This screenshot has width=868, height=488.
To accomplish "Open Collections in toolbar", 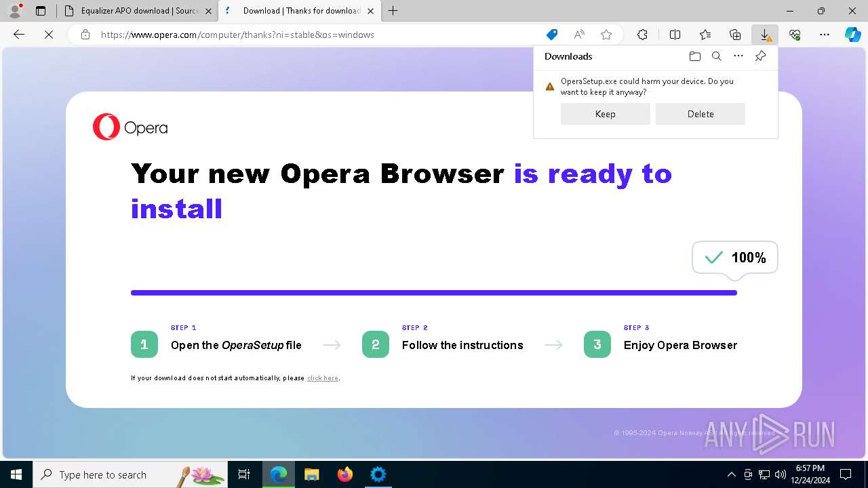I will pyautogui.click(x=735, y=35).
